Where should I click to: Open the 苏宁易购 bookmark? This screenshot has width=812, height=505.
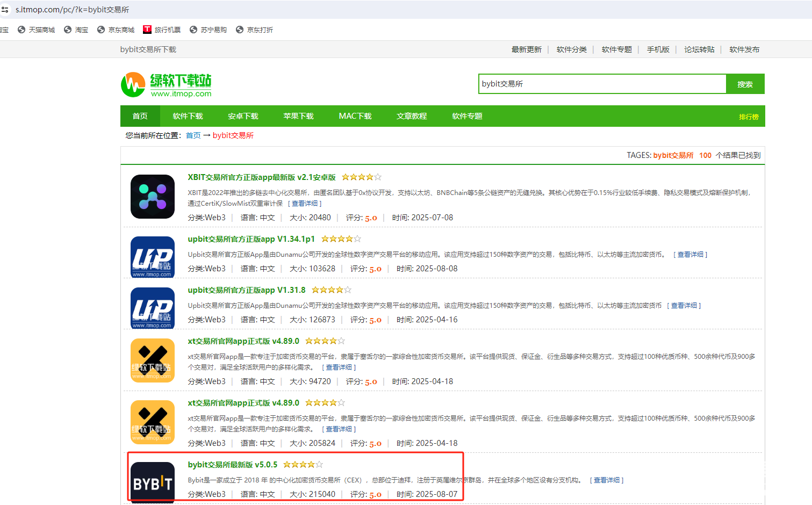209,30
